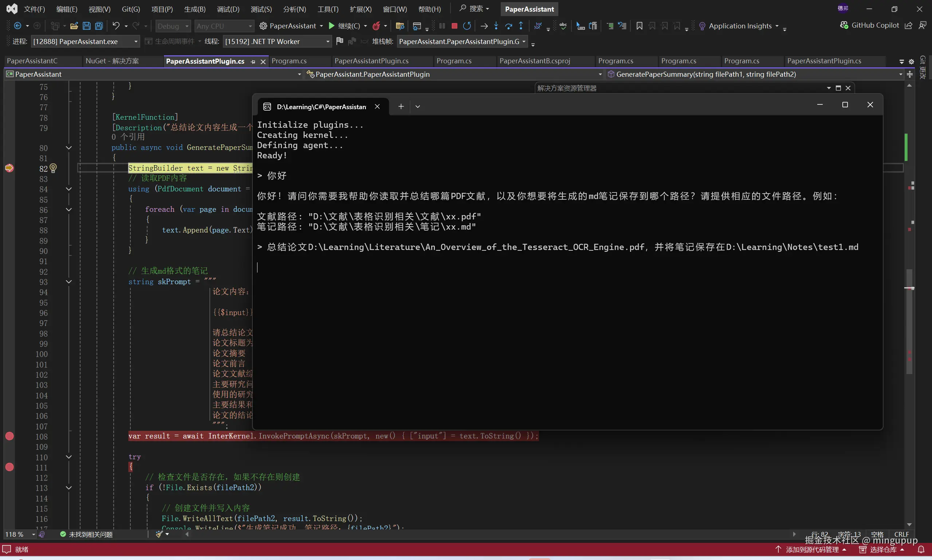Open the thread dropdown .NET TP Worker
The height and width of the screenshot is (560, 932).
click(x=327, y=41)
